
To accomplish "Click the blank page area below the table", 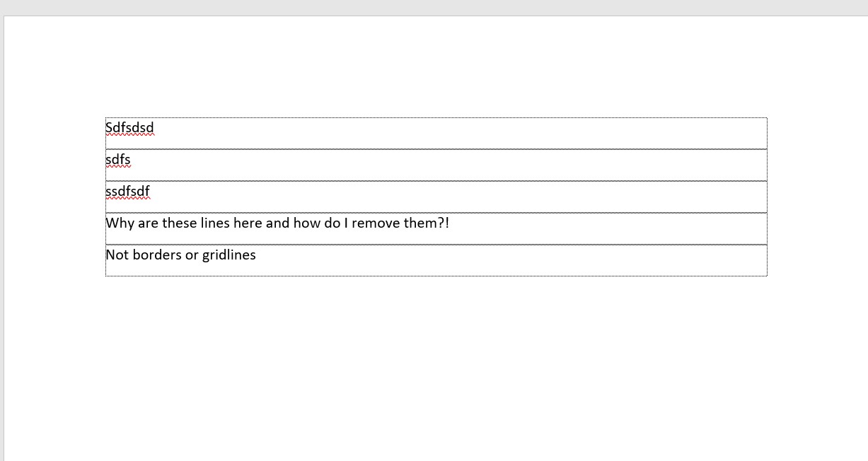I will click(436, 368).
